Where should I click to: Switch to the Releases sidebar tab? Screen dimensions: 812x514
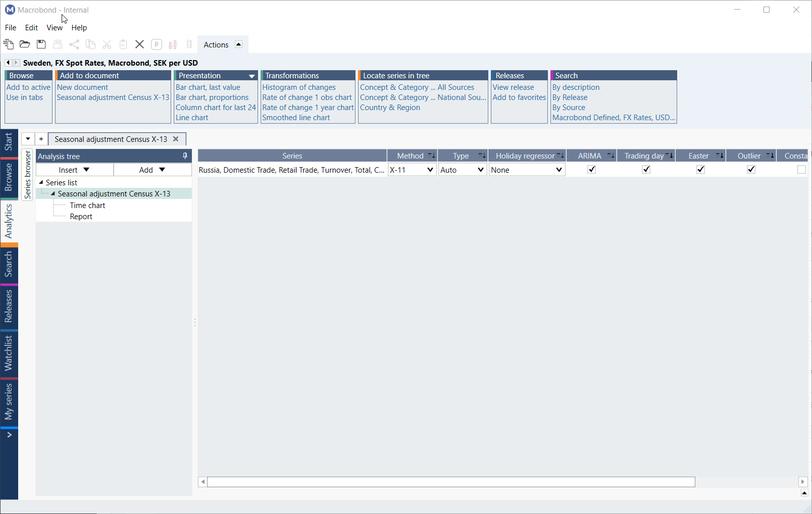pos(9,306)
